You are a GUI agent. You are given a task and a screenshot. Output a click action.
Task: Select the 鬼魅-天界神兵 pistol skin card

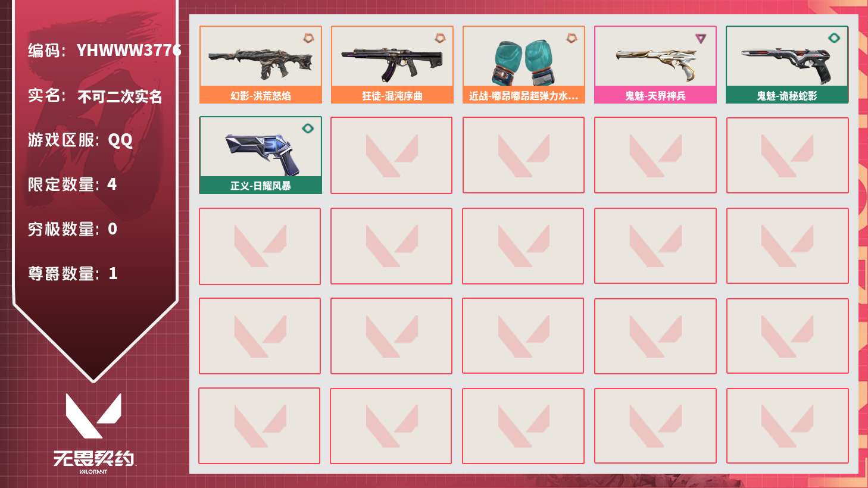pos(655,65)
